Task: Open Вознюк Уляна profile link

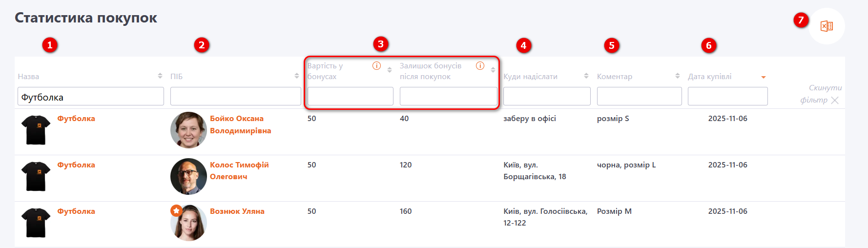Action: (x=237, y=211)
